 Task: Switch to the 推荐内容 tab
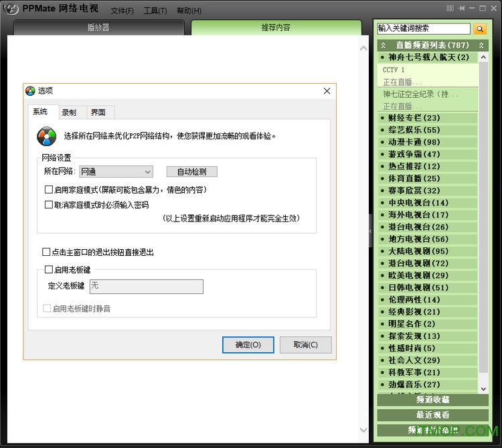click(x=276, y=27)
